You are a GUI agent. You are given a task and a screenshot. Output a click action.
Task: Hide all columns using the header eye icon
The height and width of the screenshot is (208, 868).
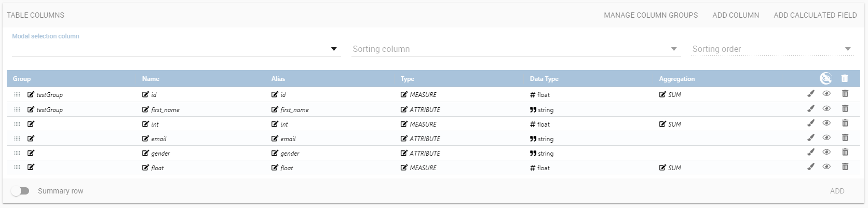point(825,78)
